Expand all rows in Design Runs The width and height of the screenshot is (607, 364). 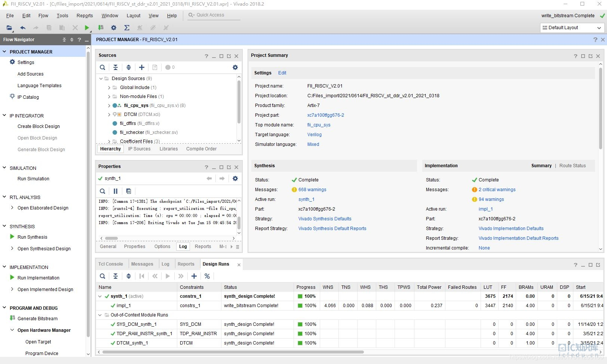click(129, 276)
